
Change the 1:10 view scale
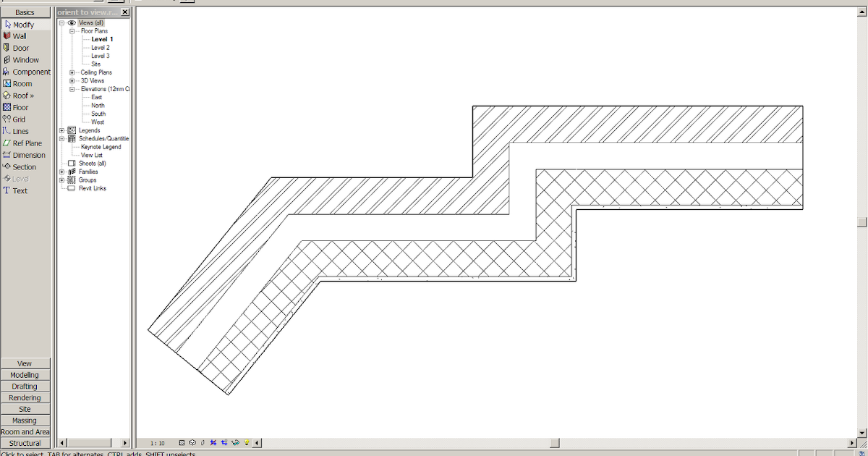(158, 442)
